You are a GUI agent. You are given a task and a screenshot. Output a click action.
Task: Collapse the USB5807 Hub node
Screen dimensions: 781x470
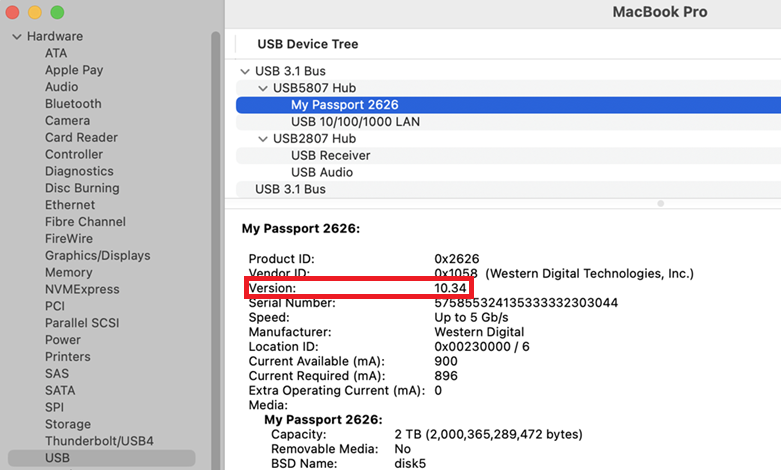(x=263, y=89)
